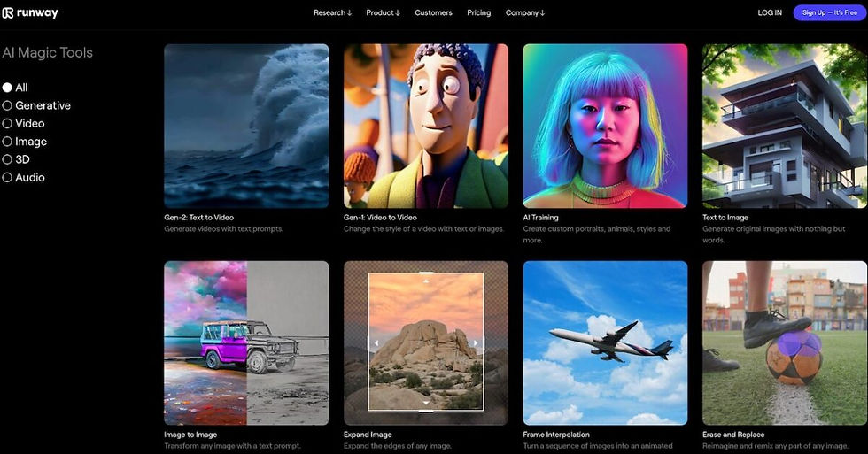Click the Erase and Replace title
The width and height of the screenshot is (868, 454).
[x=733, y=435]
